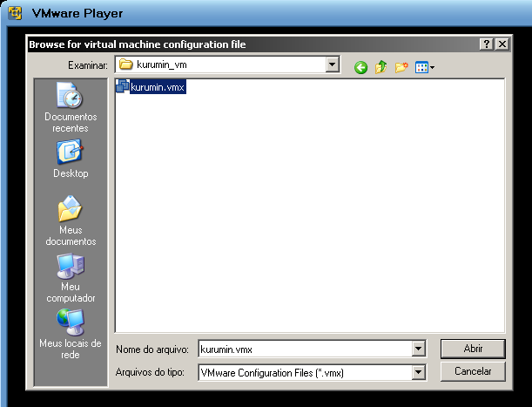Expand the Nome do arquivo dropdown arrow
532x407 pixels.
tap(418, 349)
